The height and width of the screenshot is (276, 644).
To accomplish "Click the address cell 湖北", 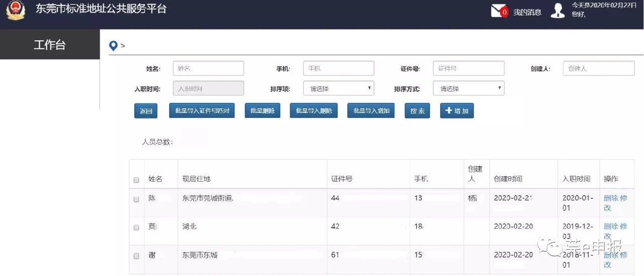I will [x=189, y=227].
